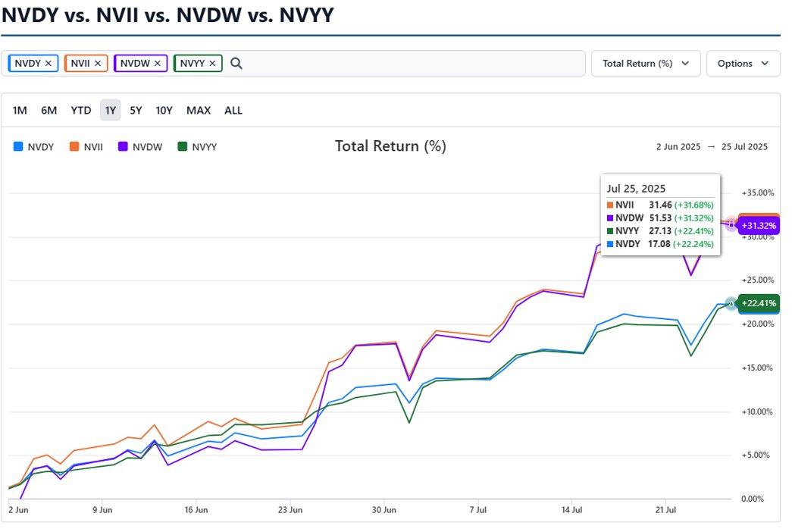Click the magnifying glass search icon

pos(236,64)
